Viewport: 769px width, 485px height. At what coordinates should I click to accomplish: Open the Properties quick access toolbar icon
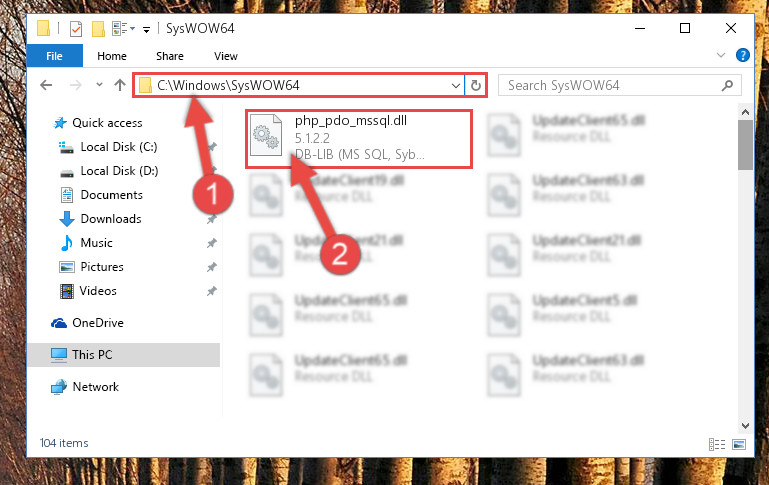coord(76,29)
